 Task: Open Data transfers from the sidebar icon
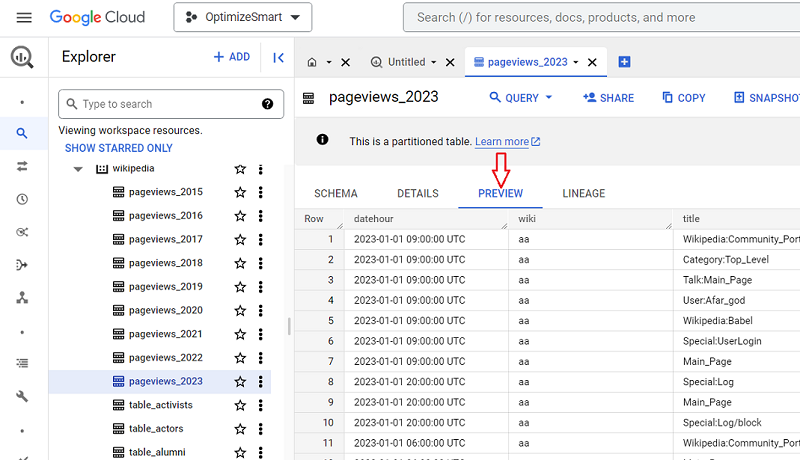tap(22, 166)
